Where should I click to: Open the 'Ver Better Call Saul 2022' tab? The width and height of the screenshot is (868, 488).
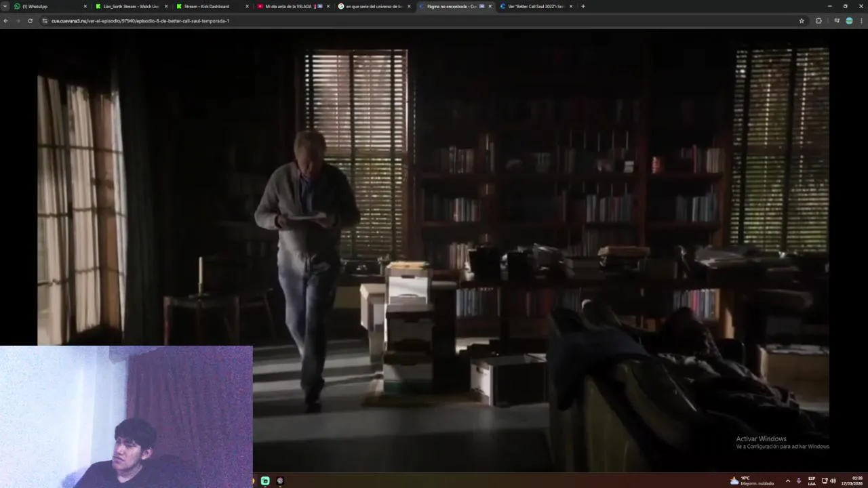(x=535, y=6)
